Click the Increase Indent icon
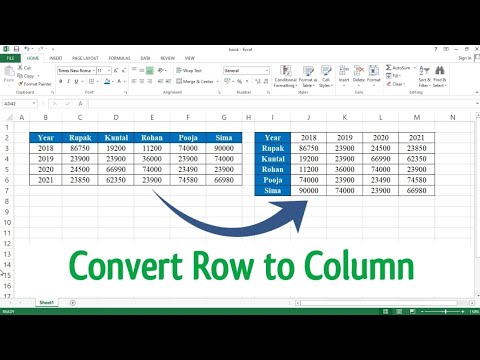Screen dimensions: 480x360 coord(168,81)
